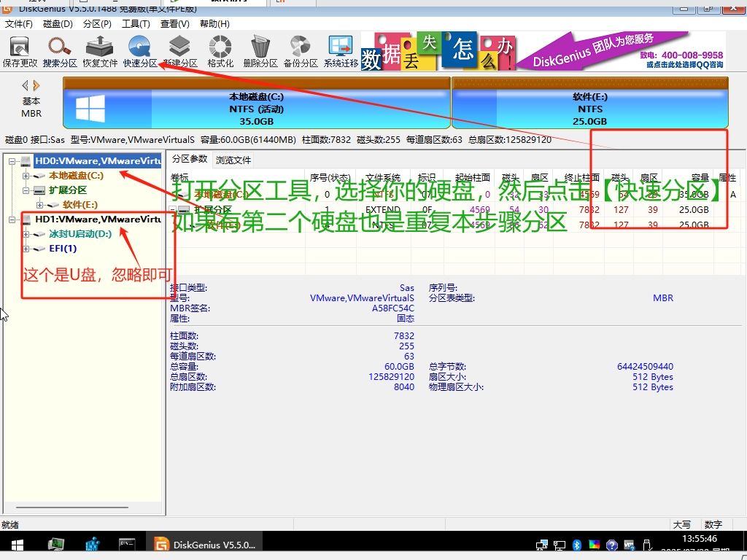Click the 保存更改 (Save Changes) toolbar icon

20,52
